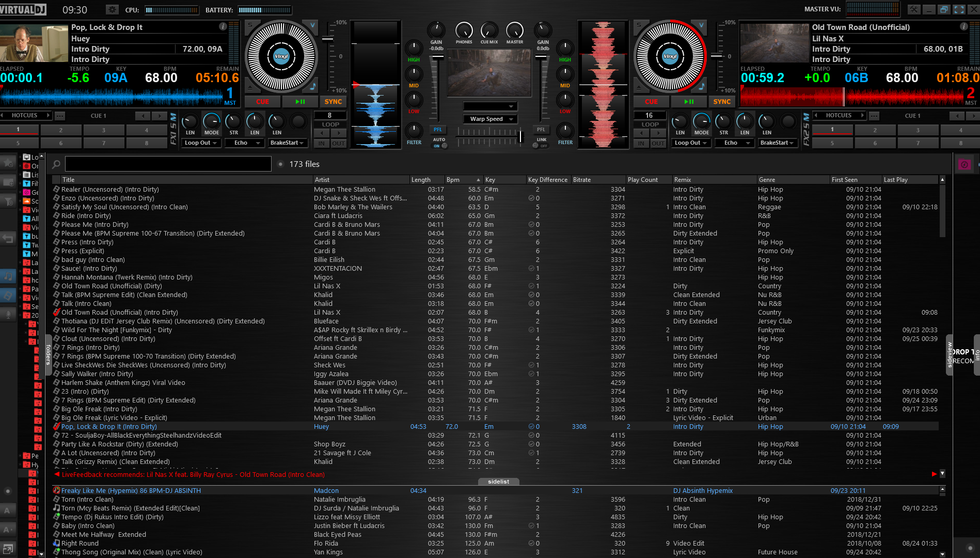980x558 pixels.
Task: Click deck 1 key lock note icon
Action: 312,86
